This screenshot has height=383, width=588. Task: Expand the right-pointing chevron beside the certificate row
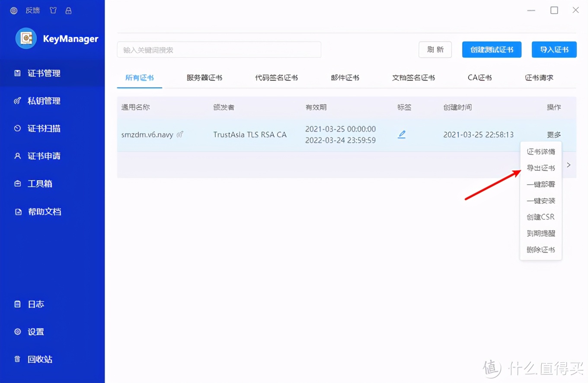click(569, 165)
